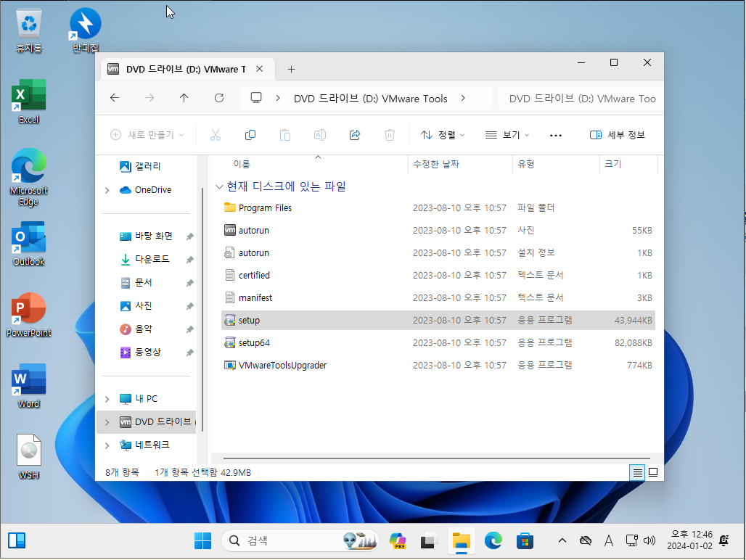Image resolution: width=746 pixels, height=560 pixels.
Task: Select the certified text file
Action: (438, 275)
